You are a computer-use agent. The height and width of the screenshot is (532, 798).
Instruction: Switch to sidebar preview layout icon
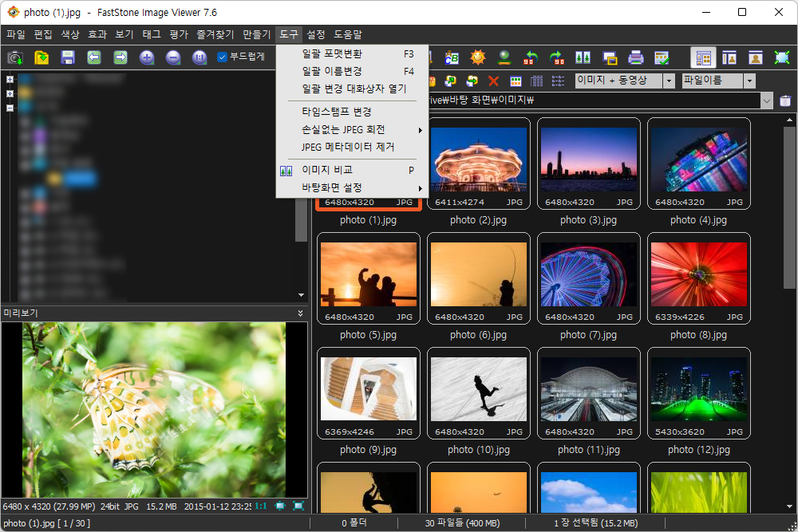click(729, 57)
